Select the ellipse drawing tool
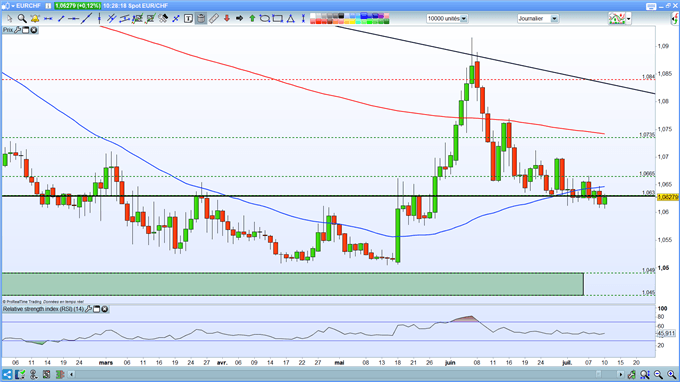Image resolution: width=680 pixels, height=382 pixels. pos(265,19)
